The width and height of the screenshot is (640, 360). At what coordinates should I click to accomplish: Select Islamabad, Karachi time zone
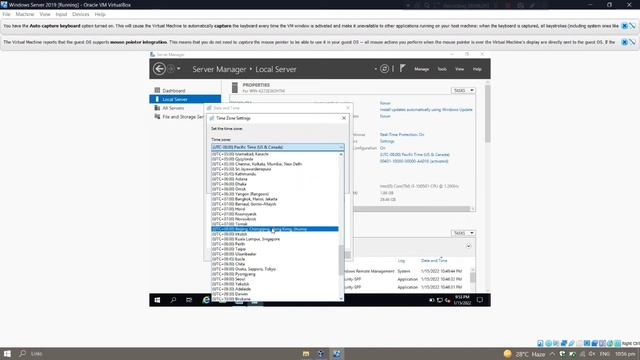[x=275, y=154]
